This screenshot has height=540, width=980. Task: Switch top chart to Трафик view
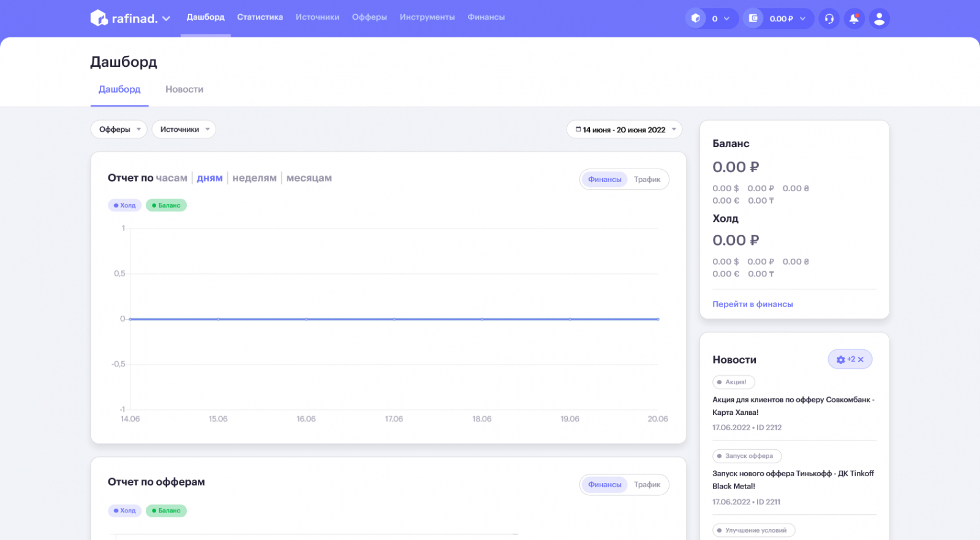[647, 180]
